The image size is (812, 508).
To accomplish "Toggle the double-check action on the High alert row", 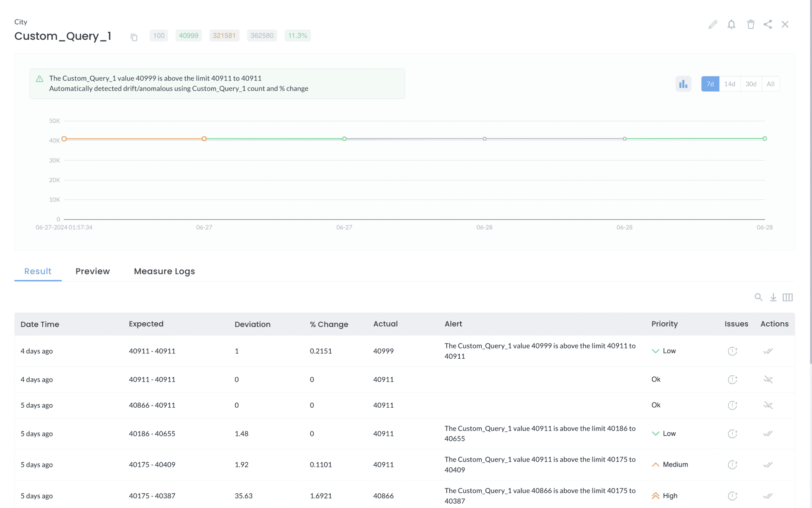I will (x=768, y=496).
